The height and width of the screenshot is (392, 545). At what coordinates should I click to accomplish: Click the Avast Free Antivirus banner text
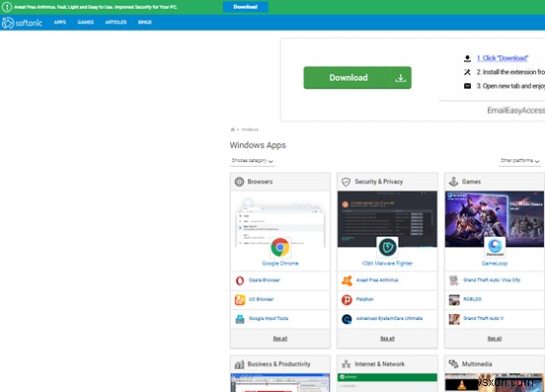pos(96,7)
